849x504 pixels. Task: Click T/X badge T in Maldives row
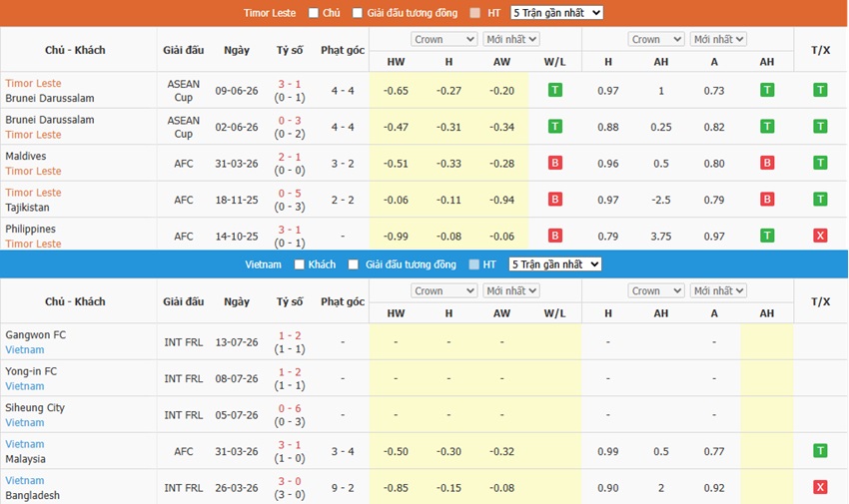[x=820, y=163]
